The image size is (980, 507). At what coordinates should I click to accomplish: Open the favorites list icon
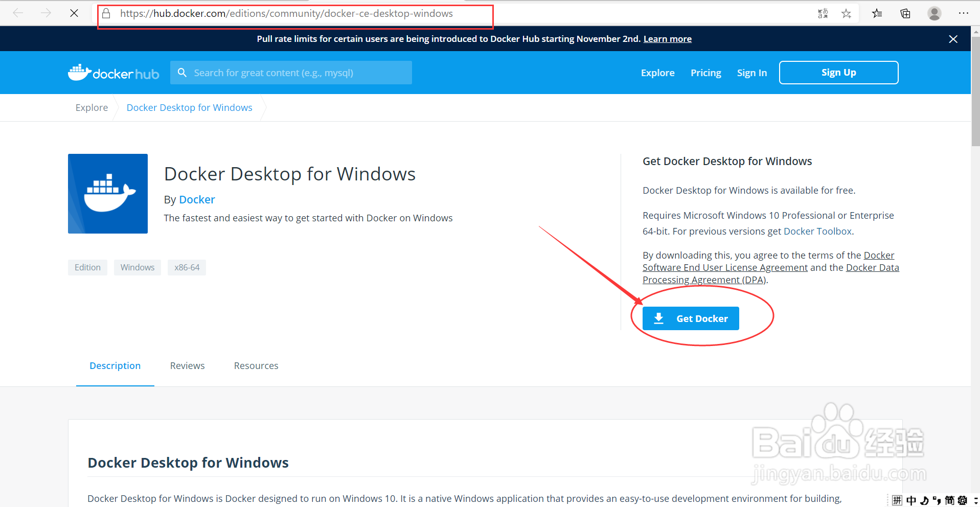click(x=877, y=14)
